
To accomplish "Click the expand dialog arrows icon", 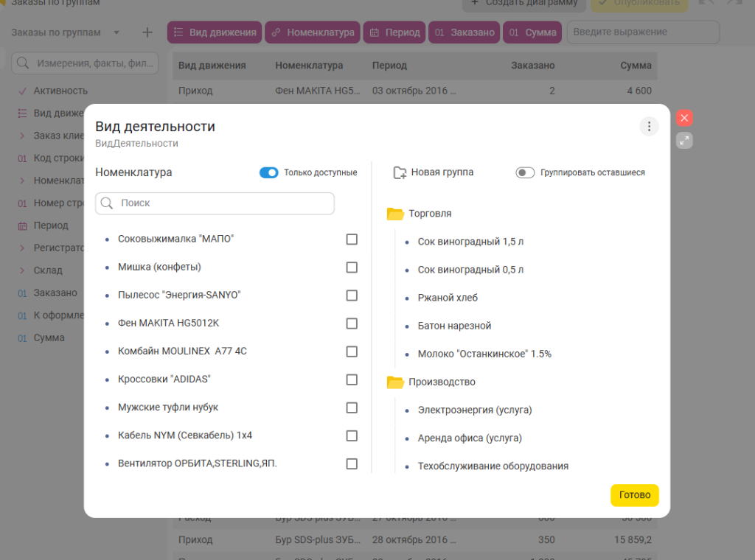I will coord(684,140).
